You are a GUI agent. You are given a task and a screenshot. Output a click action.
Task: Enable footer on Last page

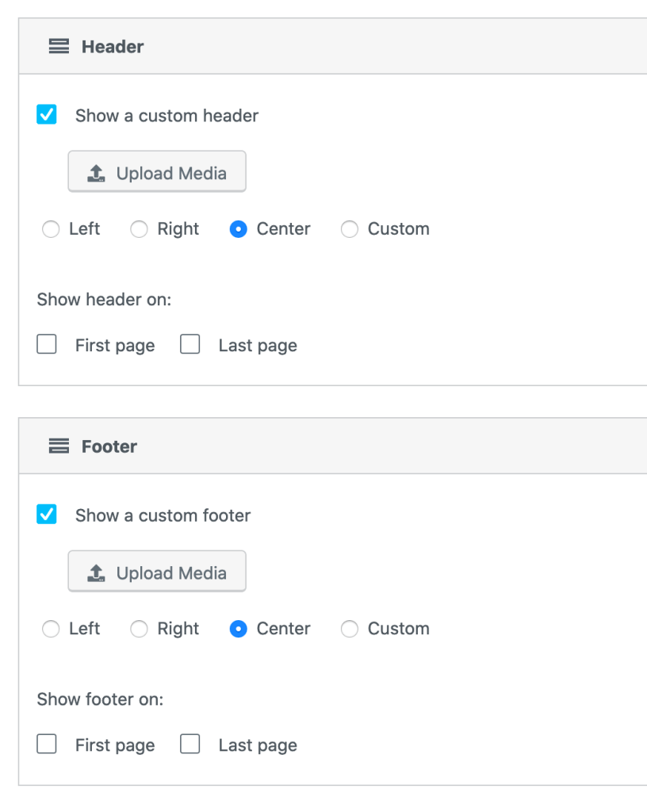tap(190, 745)
